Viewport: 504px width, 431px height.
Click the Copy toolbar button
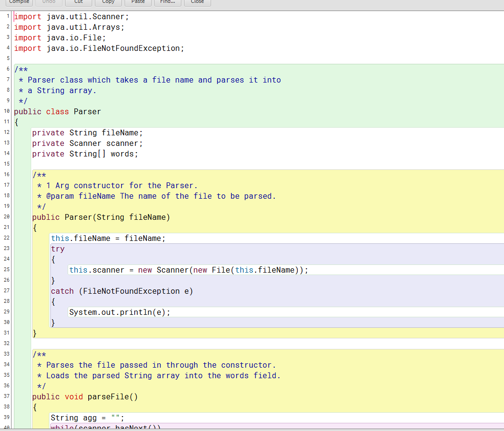[108, 2]
